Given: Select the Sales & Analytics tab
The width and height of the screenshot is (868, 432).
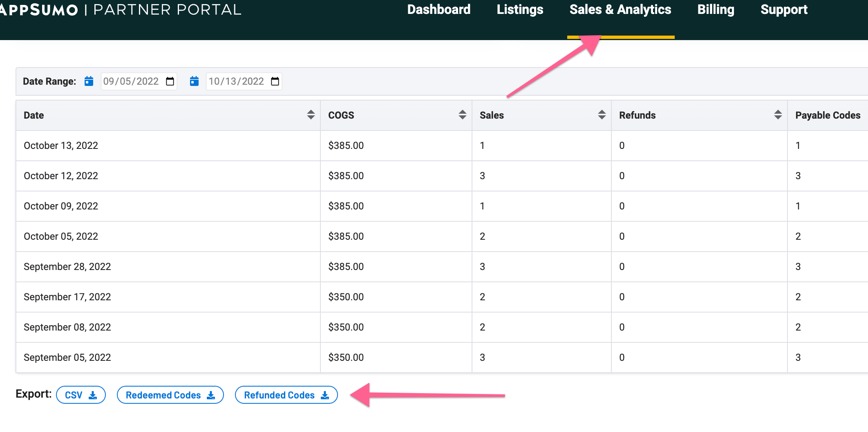Looking at the screenshot, I should (620, 10).
